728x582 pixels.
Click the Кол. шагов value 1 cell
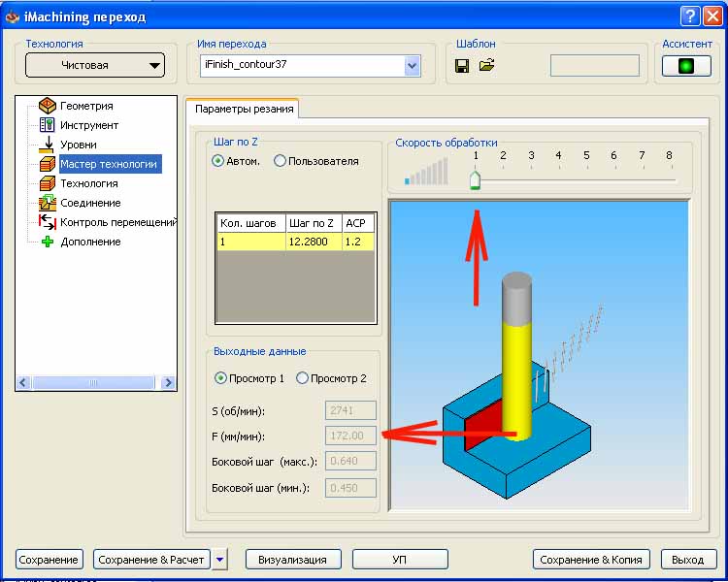click(251, 242)
